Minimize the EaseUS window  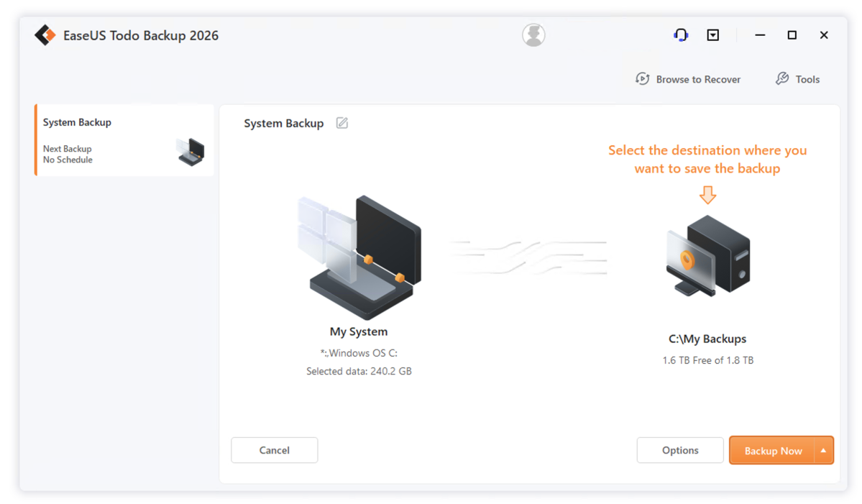pyautogui.click(x=760, y=35)
